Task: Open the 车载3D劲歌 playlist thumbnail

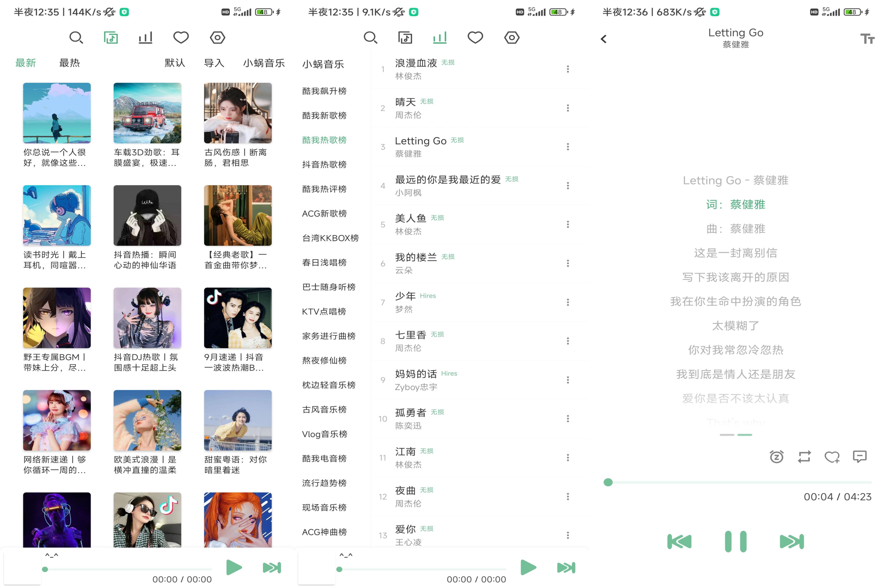Action: [147, 113]
